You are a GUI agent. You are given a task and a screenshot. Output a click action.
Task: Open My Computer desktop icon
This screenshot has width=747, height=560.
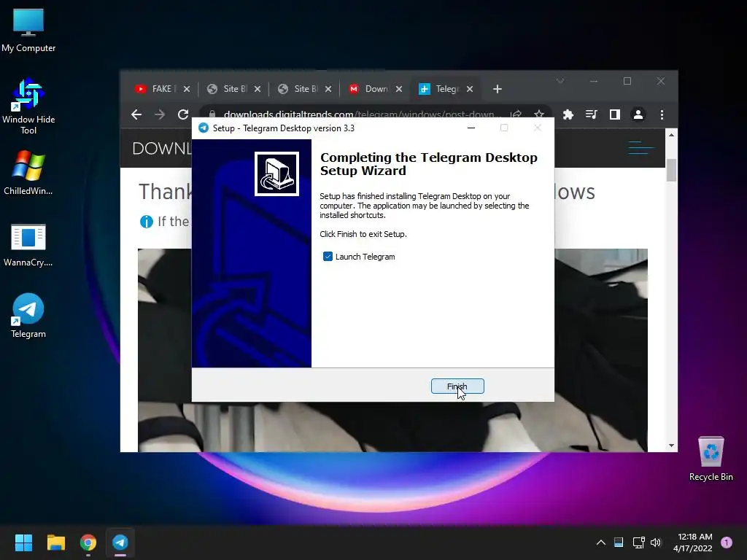point(28,30)
